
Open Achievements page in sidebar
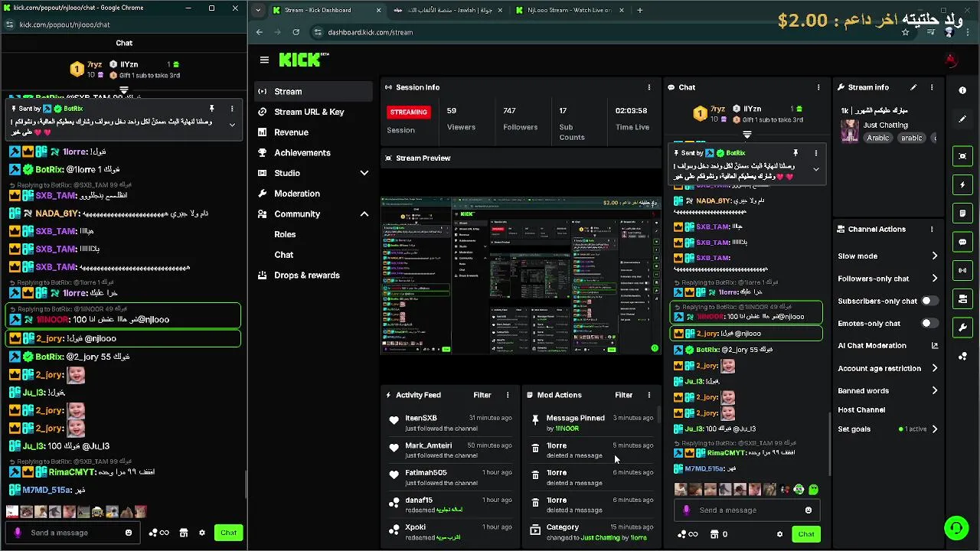click(313, 152)
